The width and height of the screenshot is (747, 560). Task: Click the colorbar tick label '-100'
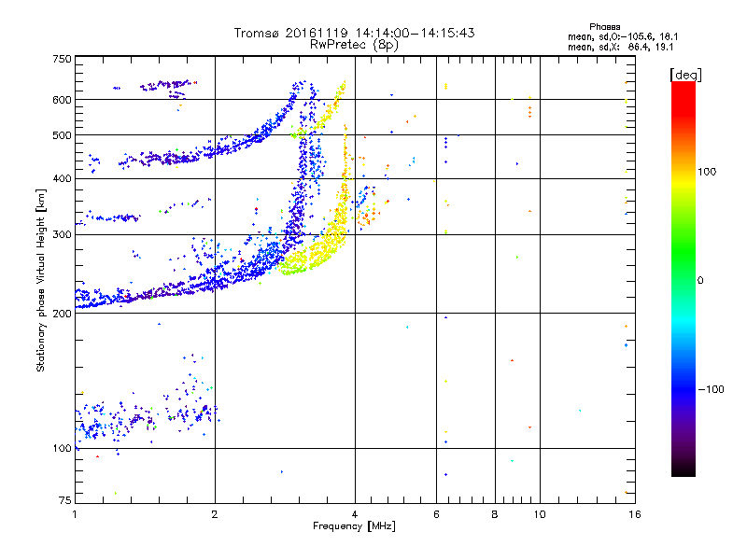point(711,389)
